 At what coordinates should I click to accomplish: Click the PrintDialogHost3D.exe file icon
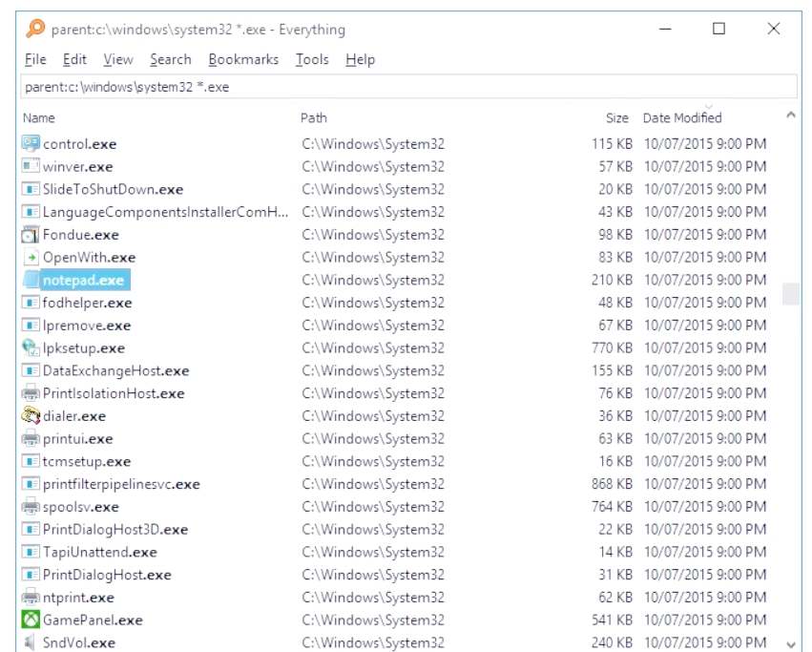31,529
